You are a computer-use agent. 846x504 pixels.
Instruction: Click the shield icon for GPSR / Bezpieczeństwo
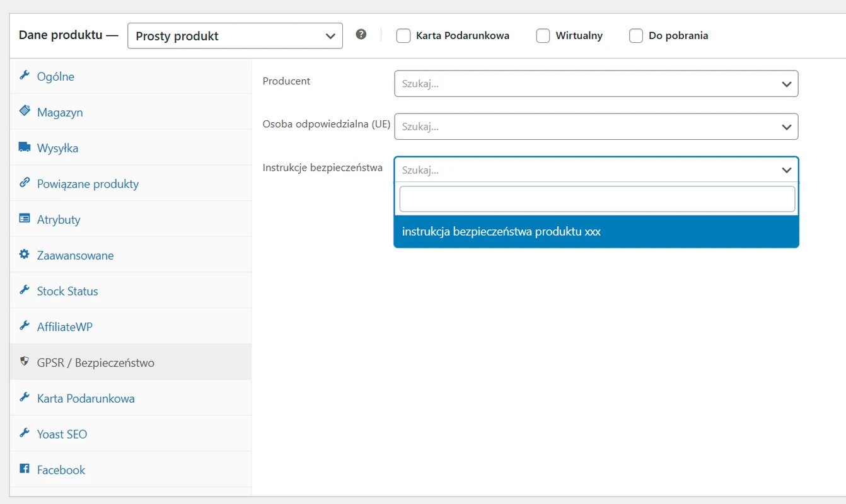(x=25, y=362)
